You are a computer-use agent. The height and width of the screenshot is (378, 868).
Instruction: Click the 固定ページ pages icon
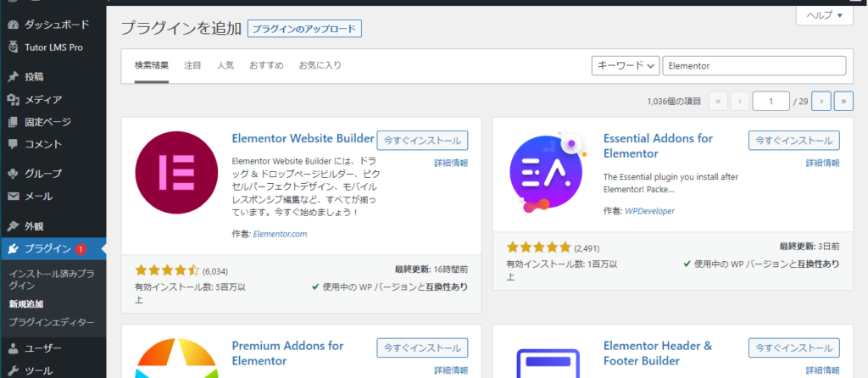point(14,122)
